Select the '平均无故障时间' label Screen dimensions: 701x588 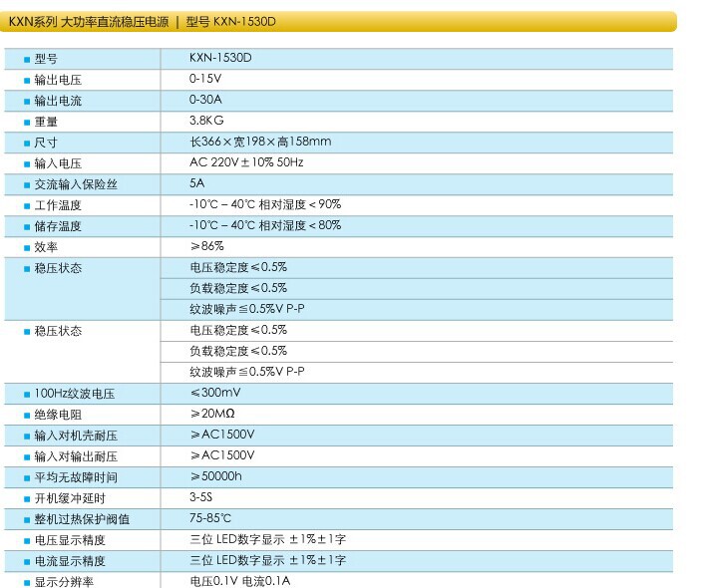tap(76, 477)
